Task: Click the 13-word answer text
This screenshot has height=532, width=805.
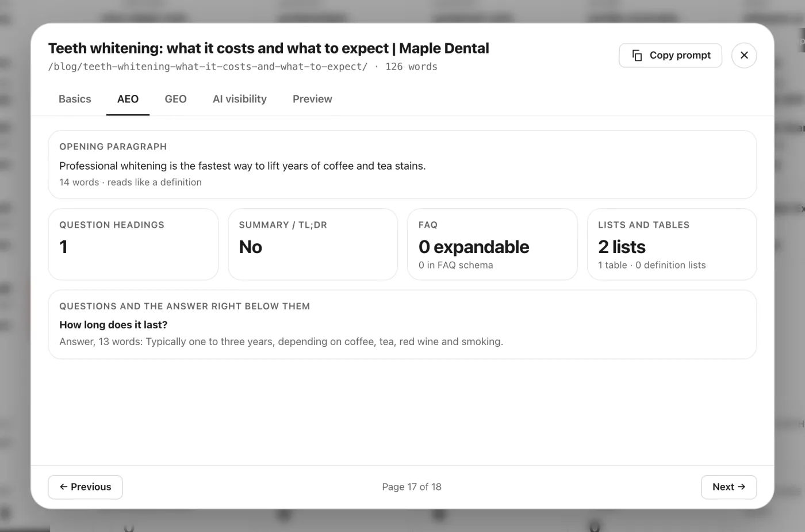Action: (x=281, y=342)
